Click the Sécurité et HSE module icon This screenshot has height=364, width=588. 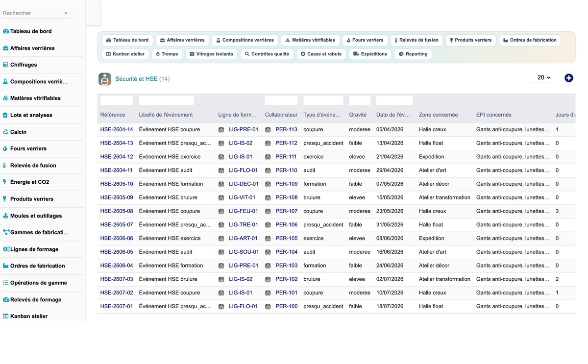pos(105,79)
